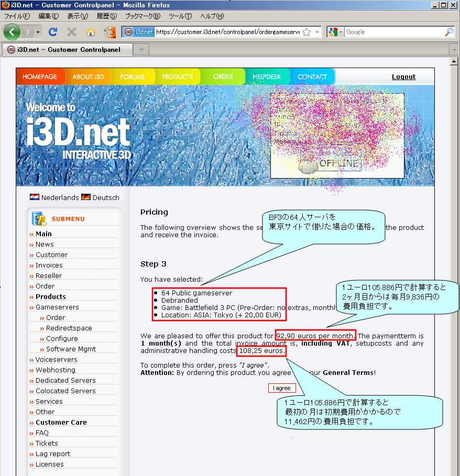Open Tickets in the submenu

47,443
